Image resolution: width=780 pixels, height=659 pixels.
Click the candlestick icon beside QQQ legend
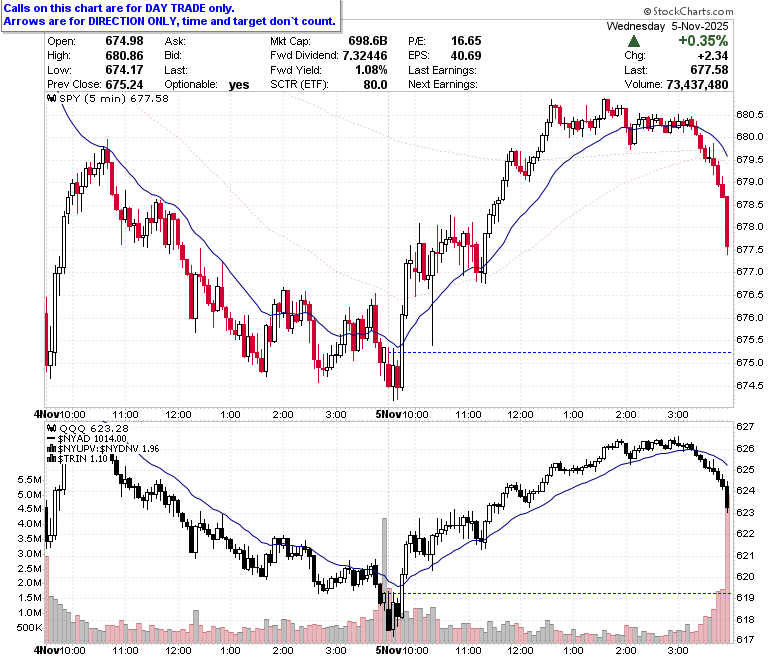52,428
